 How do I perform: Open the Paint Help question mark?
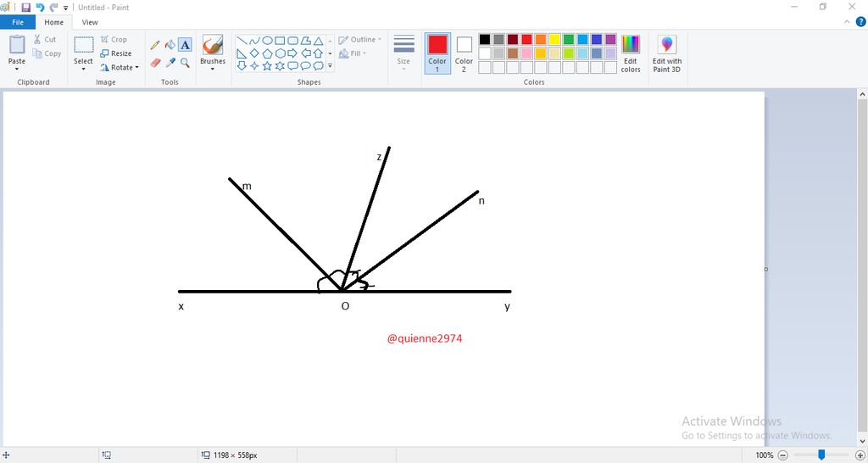coord(861,22)
